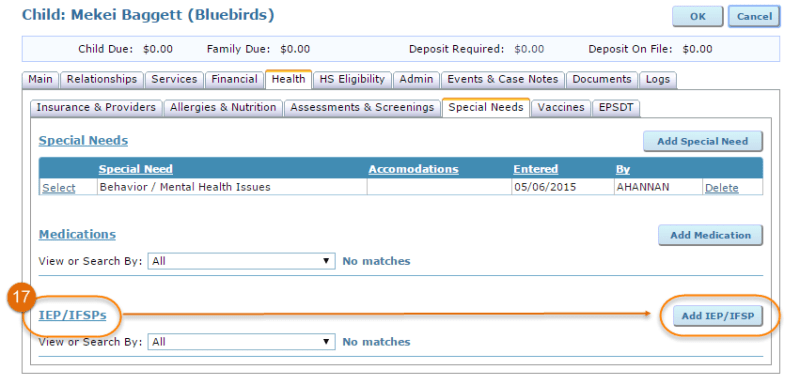Go to the Documents tab
Image resolution: width=800 pixels, height=385 pixels.
click(x=602, y=80)
